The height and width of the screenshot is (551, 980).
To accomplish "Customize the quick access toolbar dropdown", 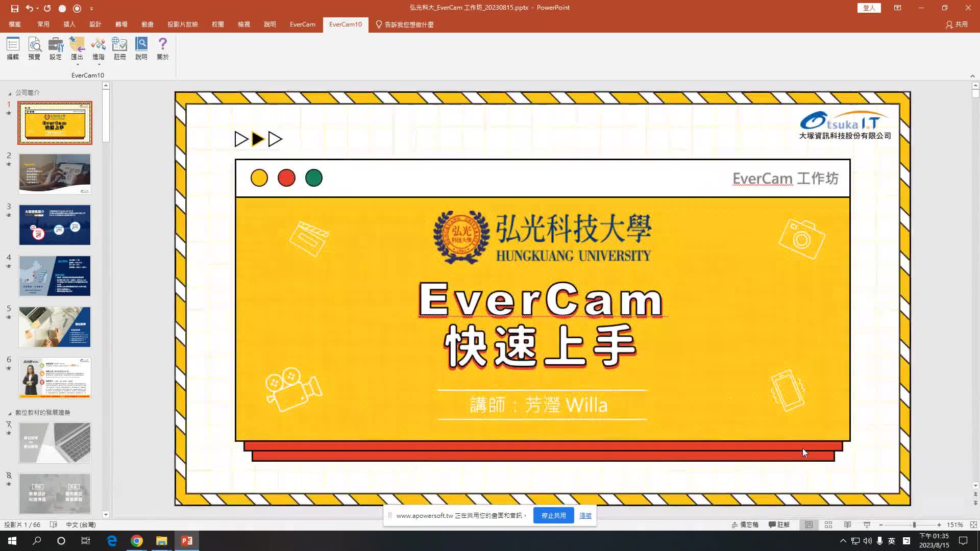I will point(91,8).
